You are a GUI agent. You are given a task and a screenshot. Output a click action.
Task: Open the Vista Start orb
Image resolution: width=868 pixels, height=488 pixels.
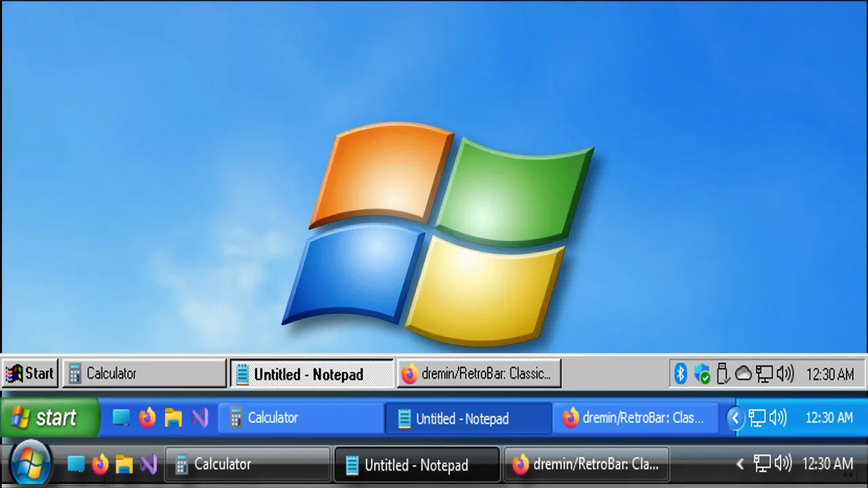(x=29, y=464)
